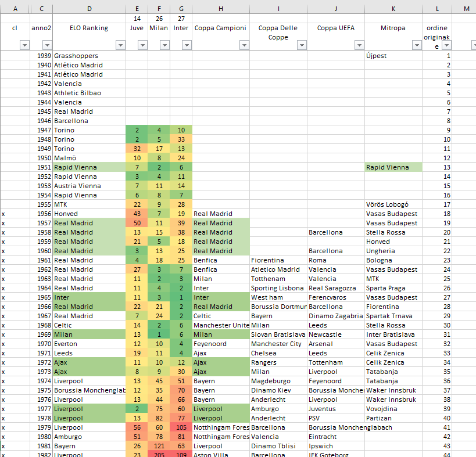The height and width of the screenshot is (457, 476).
Task: Select the Manchester City cell
Action: (278, 344)
